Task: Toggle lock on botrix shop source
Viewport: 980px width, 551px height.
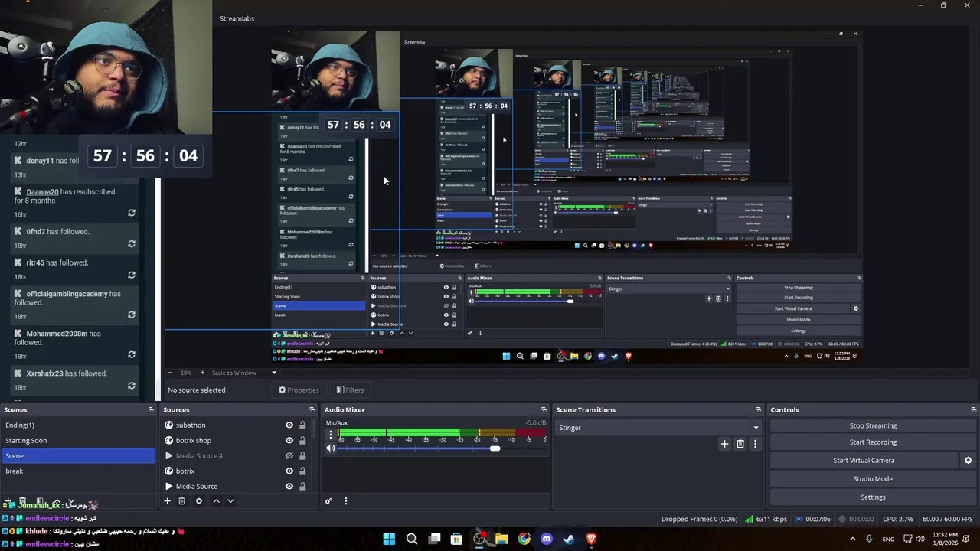Action: pyautogui.click(x=302, y=441)
